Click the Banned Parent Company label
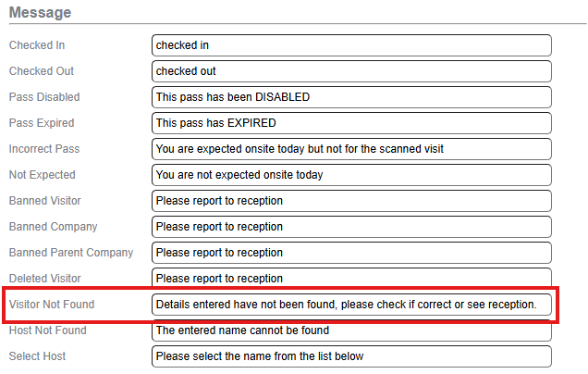 (x=71, y=253)
